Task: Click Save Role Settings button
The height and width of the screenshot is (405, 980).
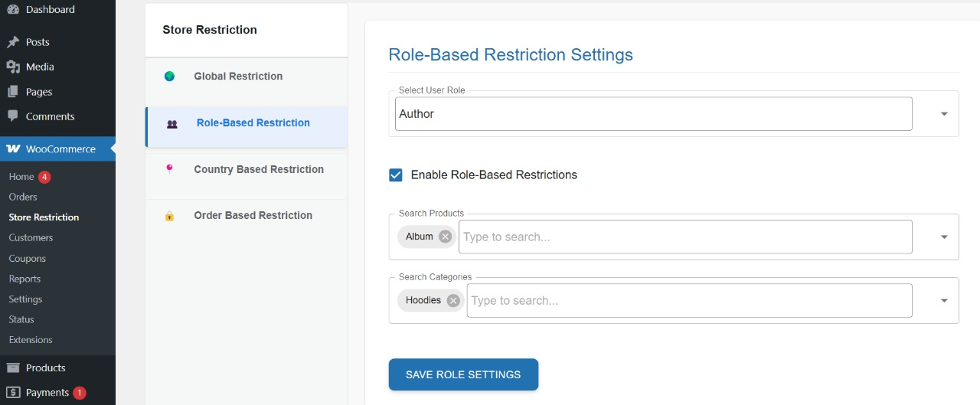Action: point(463,374)
